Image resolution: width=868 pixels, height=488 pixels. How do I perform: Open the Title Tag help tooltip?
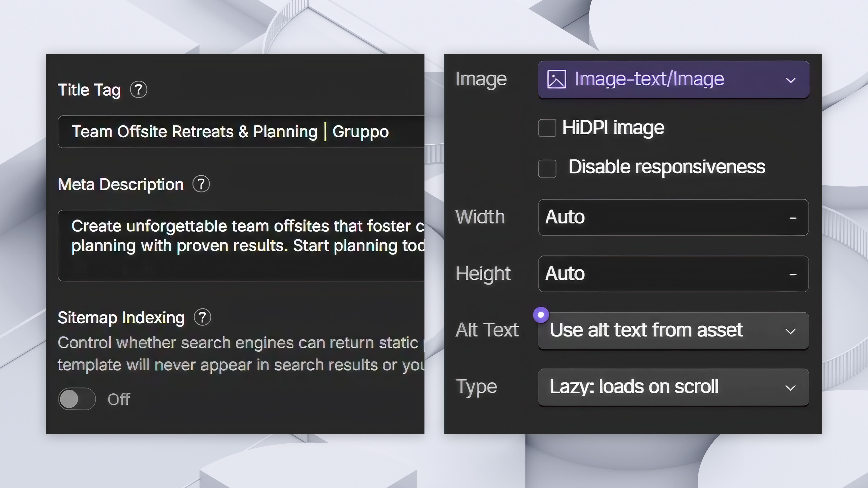[x=139, y=89]
